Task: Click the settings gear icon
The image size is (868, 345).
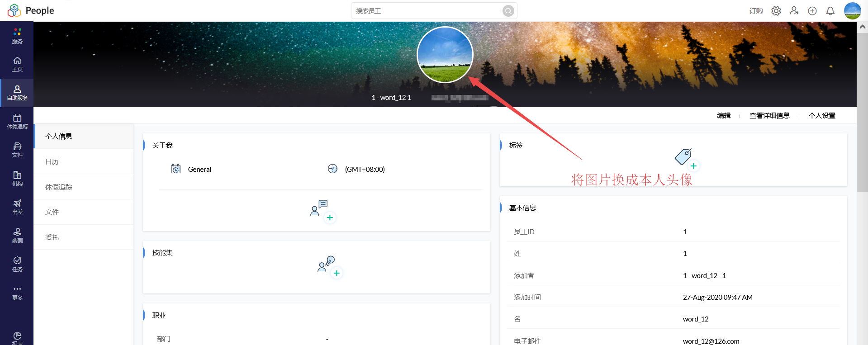Action: 776,11
